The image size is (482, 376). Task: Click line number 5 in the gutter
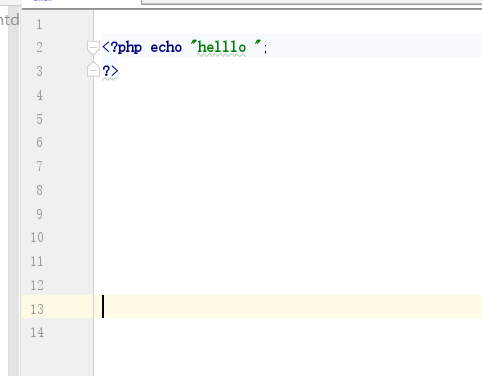(39, 119)
